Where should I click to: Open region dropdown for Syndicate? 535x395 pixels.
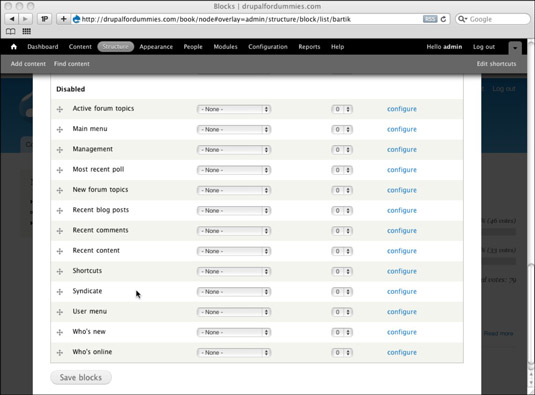pos(234,292)
